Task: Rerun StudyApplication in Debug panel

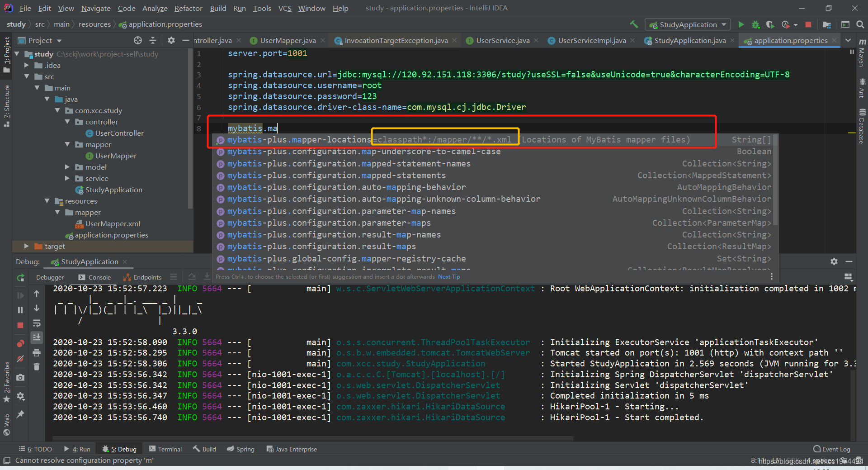Action: tap(20, 277)
